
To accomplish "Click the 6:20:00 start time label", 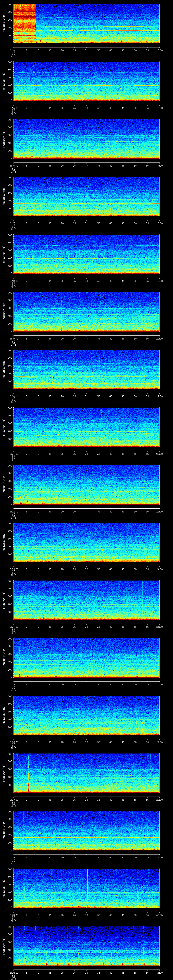I will tap(14, 396).
